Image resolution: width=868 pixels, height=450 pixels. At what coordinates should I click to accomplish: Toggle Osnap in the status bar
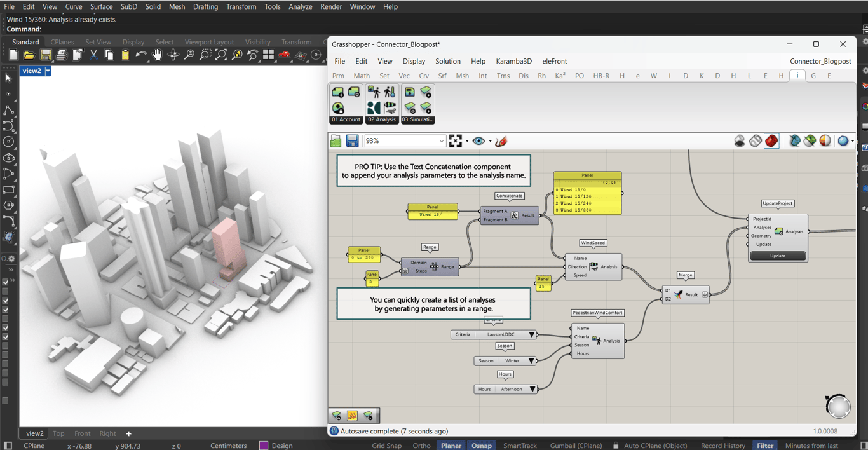click(481, 446)
